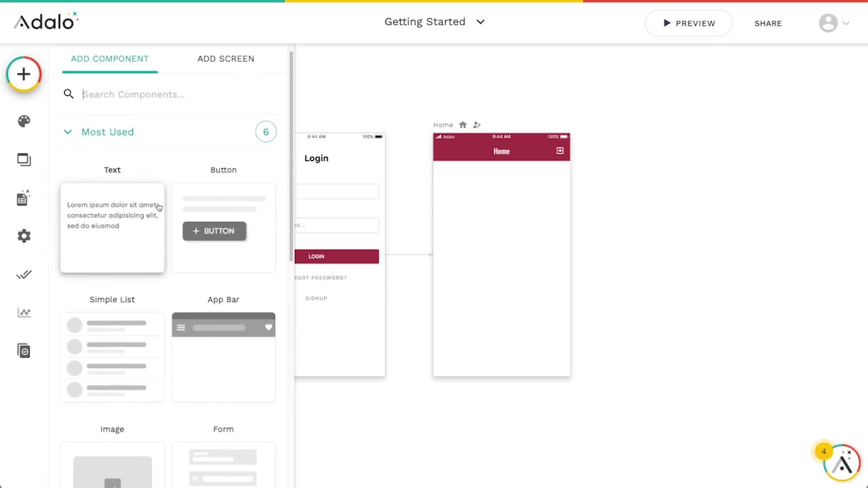Click the email field on Login screen
Image resolution: width=868 pixels, height=488 pixels.
click(337, 192)
